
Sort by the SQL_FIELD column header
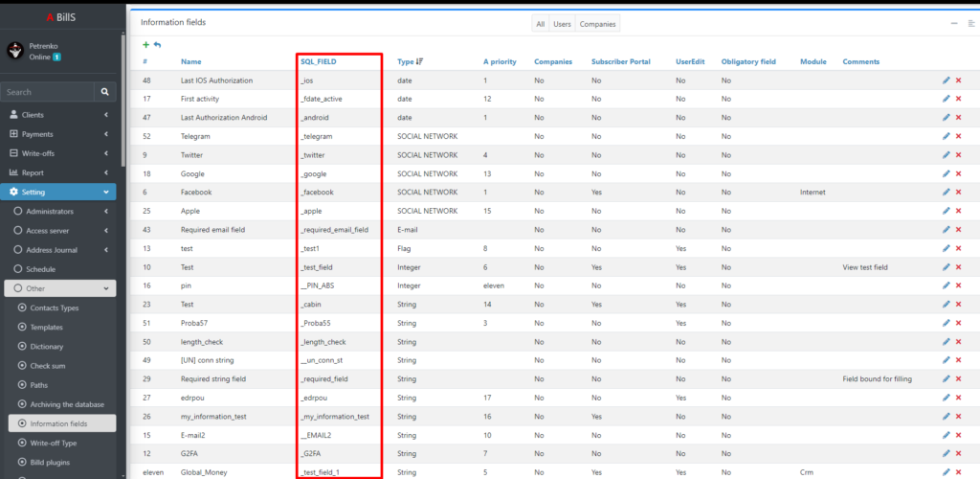319,61
